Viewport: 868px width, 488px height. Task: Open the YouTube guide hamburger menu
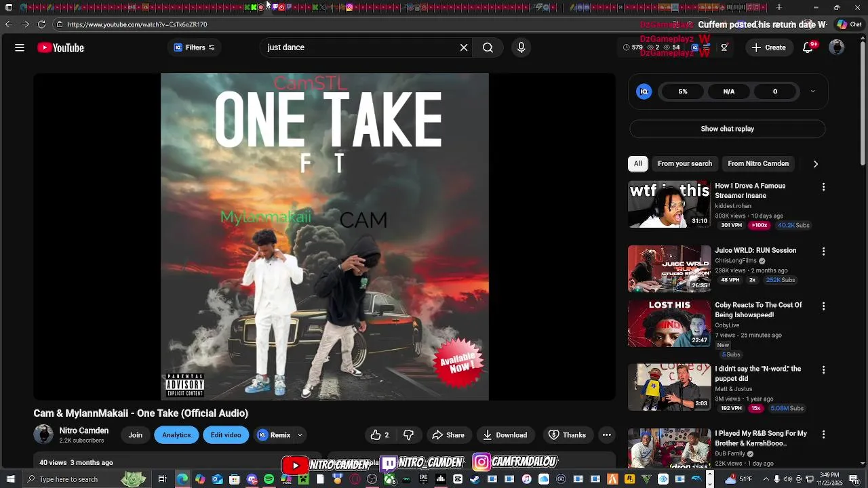coord(20,47)
